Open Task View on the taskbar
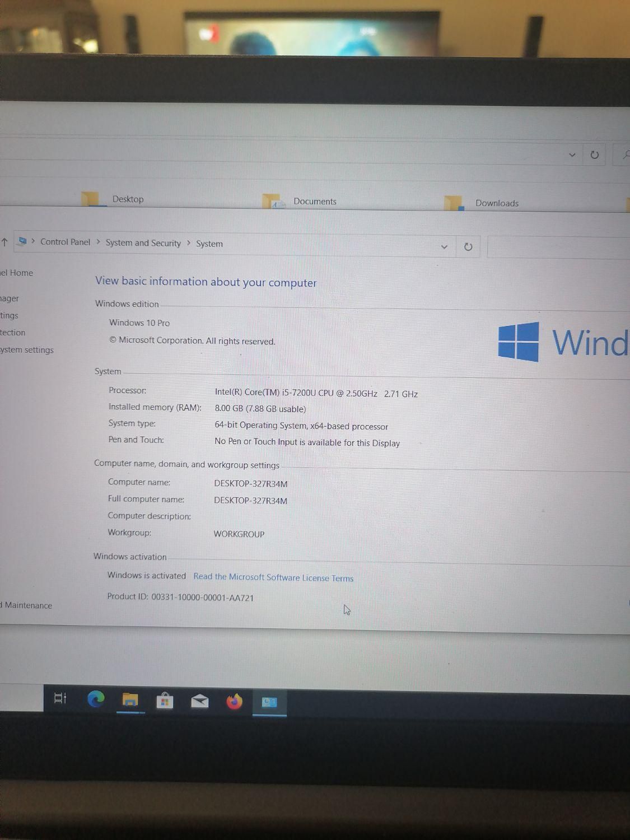 [60, 698]
